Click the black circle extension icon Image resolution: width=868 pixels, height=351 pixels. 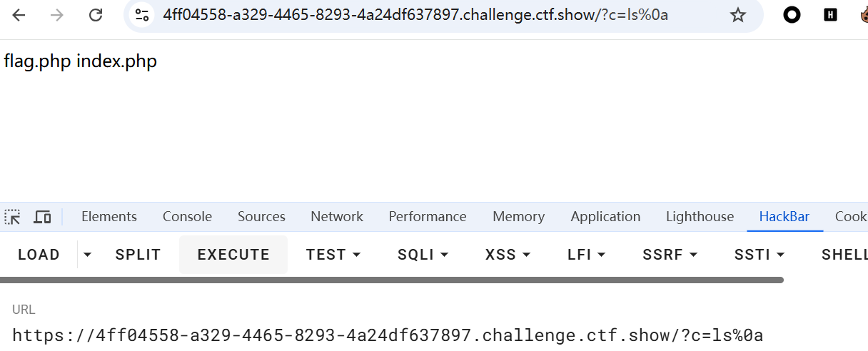(792, 15)
